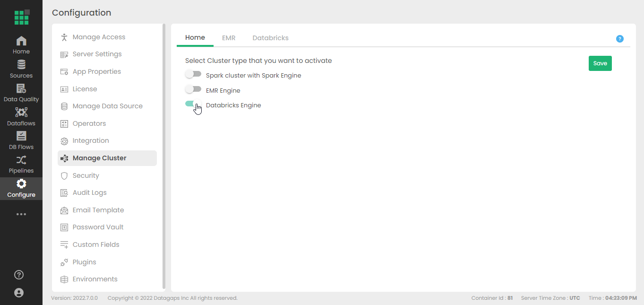The image size is (644, 305).
Task: Click the question mark help icon in sidebar
Action: point(19,275)
